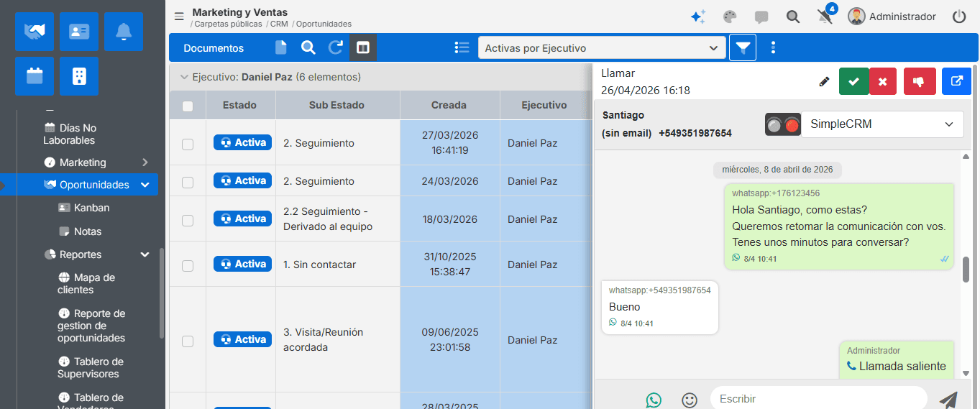Cancel the call task with red X

883,81
